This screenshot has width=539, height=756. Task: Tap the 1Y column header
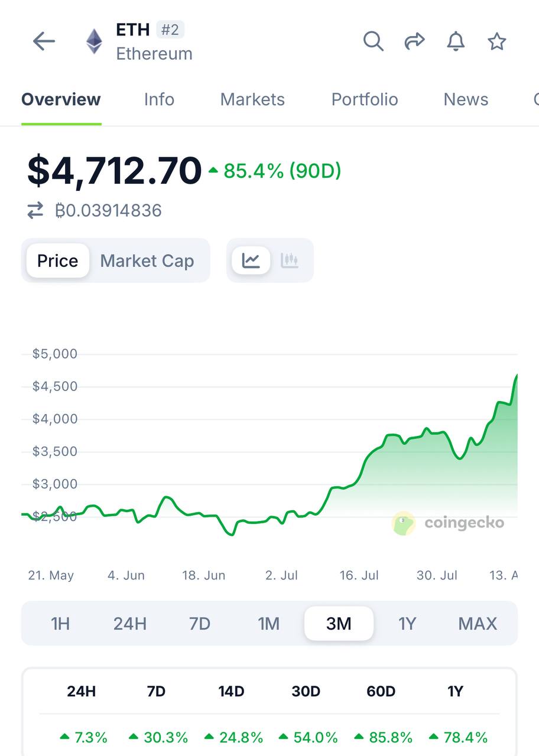coord(455,691)
